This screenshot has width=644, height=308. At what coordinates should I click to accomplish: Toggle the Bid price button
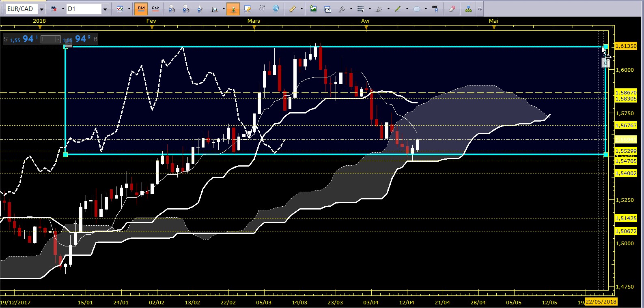tap(141, 9)
